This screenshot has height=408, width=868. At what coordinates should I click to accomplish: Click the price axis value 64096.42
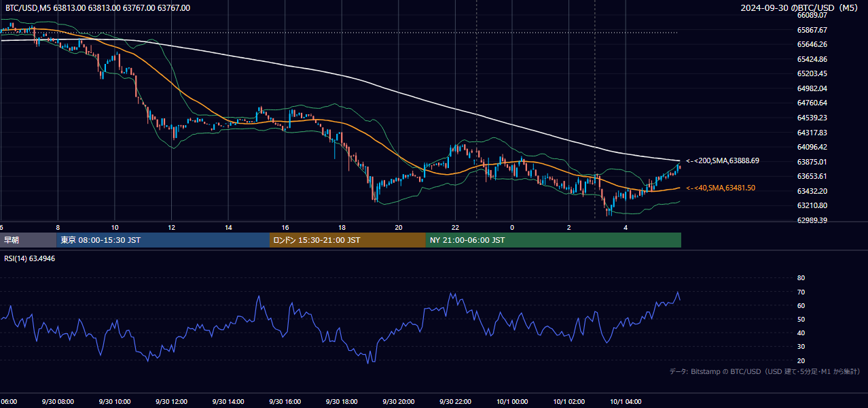coord(812,147)
